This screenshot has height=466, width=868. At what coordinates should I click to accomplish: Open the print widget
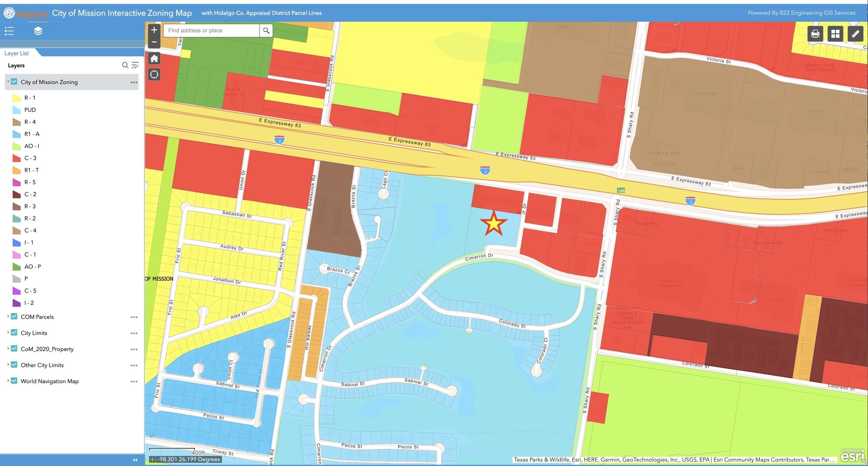[x=815, y=34]
